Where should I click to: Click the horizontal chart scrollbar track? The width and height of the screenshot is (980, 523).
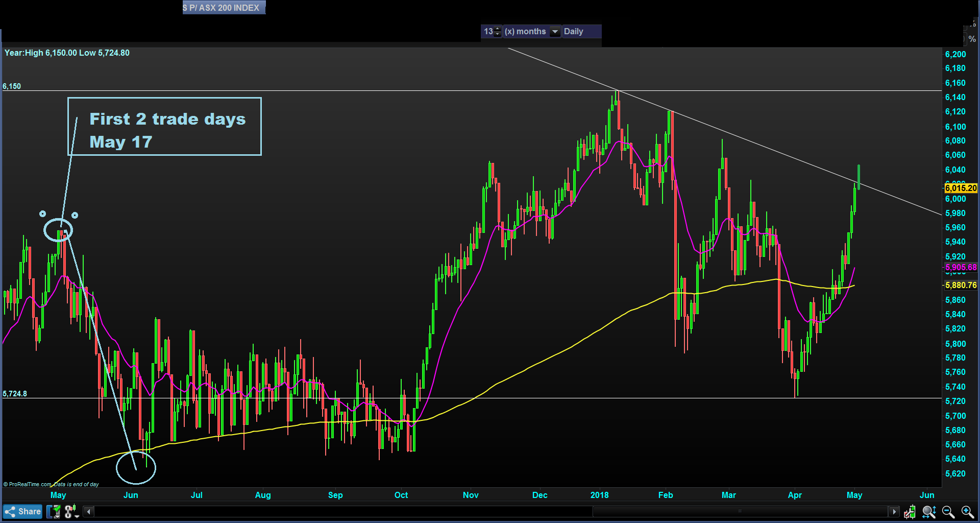491,511
